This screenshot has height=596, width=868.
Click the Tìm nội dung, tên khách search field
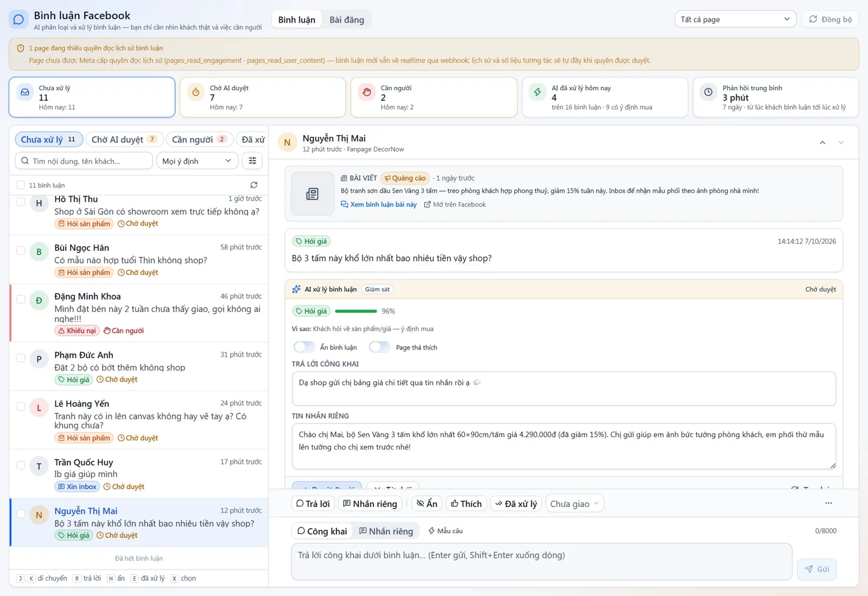84,161
